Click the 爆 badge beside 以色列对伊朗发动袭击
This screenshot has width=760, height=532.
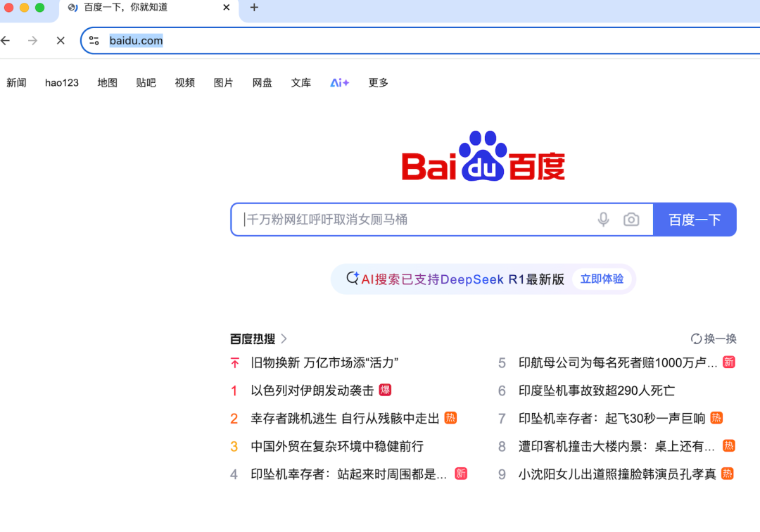click(386, 390)
